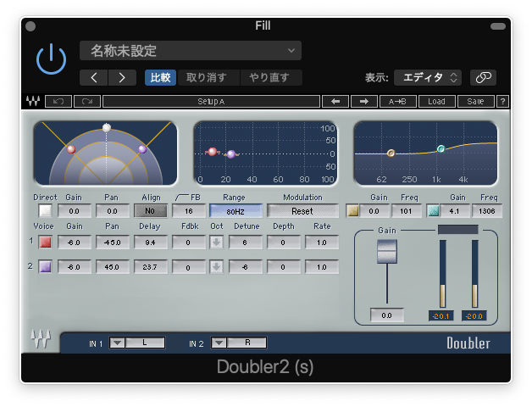Image resolution: width=532 pixels, height=407 pixels.
Task: Click the clip indicator bar above meters
Action: (458, 230)
